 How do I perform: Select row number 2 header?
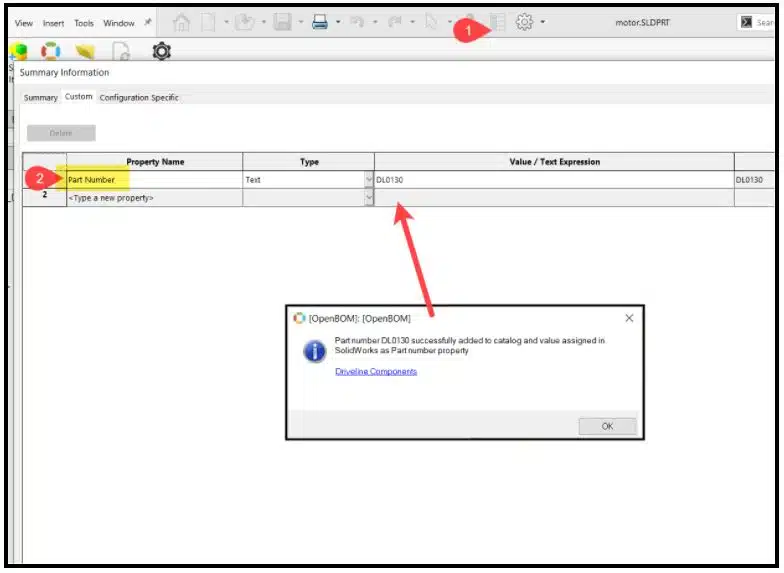(44, 198)
